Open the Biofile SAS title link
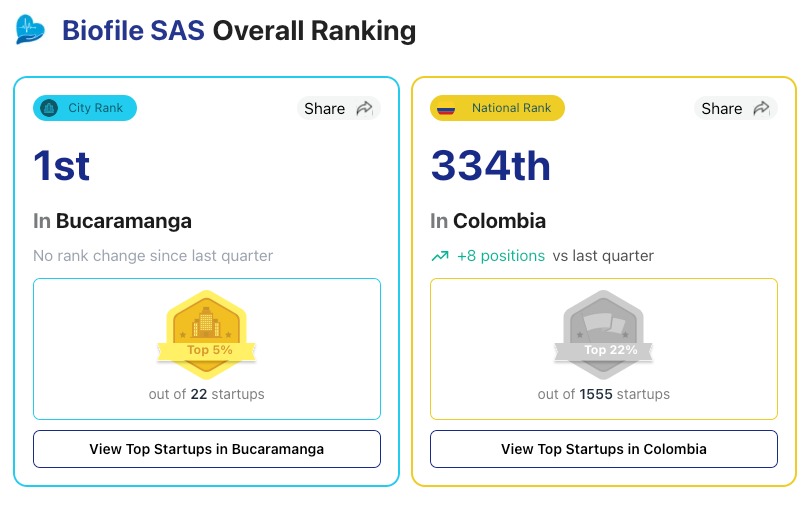806x506 pixels. tap(134, 30)
